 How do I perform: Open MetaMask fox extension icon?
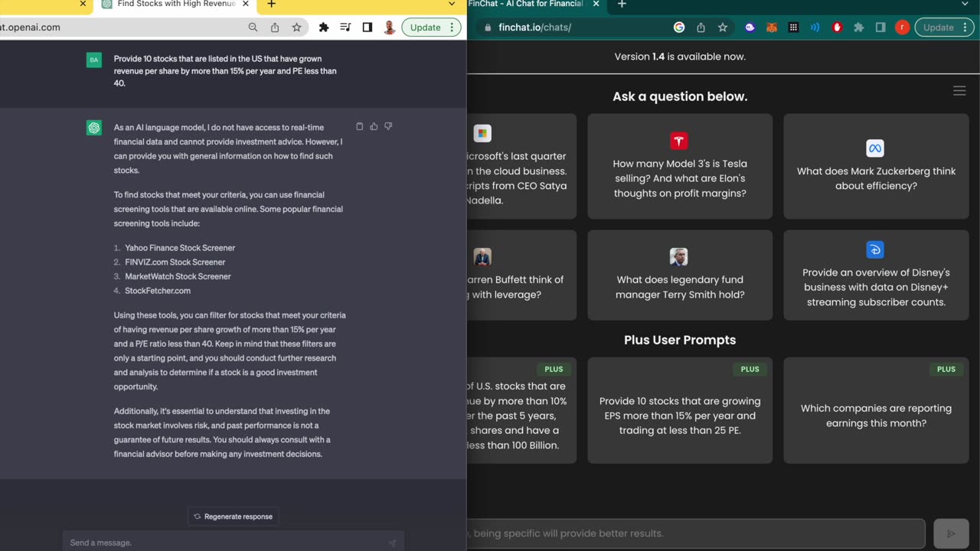coord(772,28)
